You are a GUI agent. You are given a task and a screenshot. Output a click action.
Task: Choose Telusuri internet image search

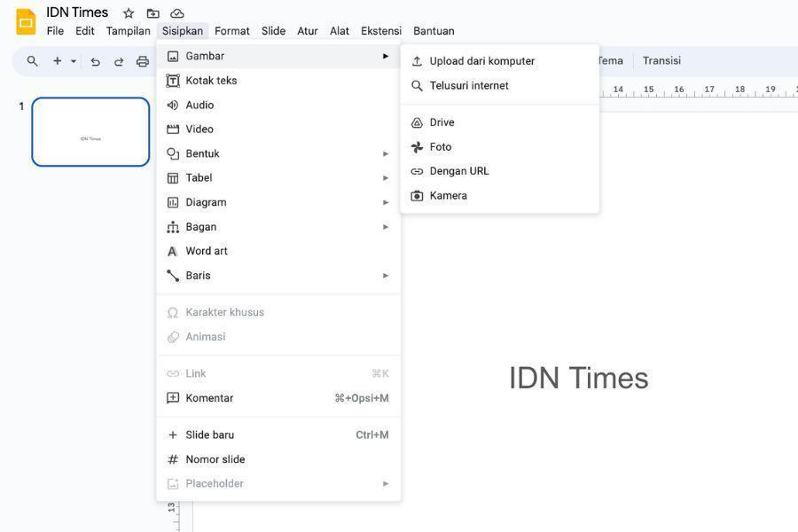(500, 85)
